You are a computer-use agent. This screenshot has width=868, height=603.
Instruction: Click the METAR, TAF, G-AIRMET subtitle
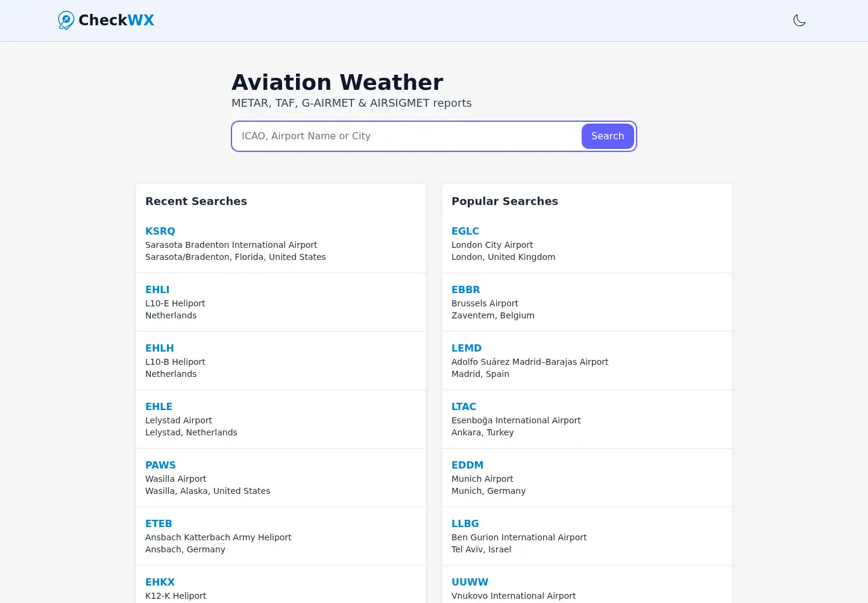[351, 103]
